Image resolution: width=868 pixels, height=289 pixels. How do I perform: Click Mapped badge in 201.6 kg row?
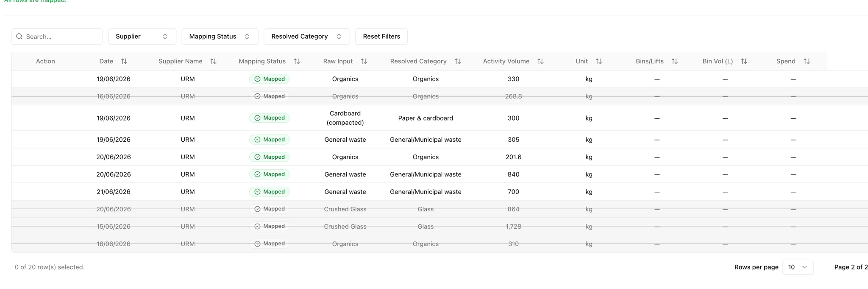pyautogui.click(x=270, y=157)
